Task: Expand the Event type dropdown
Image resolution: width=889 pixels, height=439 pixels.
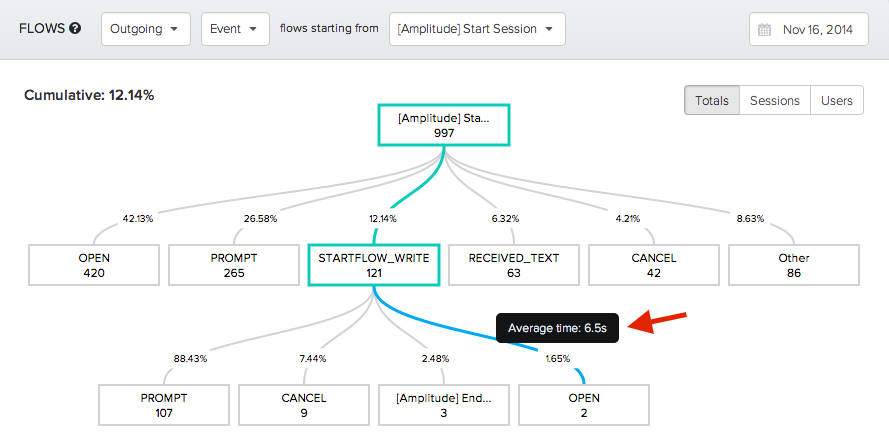Action: tap(235, 29)
